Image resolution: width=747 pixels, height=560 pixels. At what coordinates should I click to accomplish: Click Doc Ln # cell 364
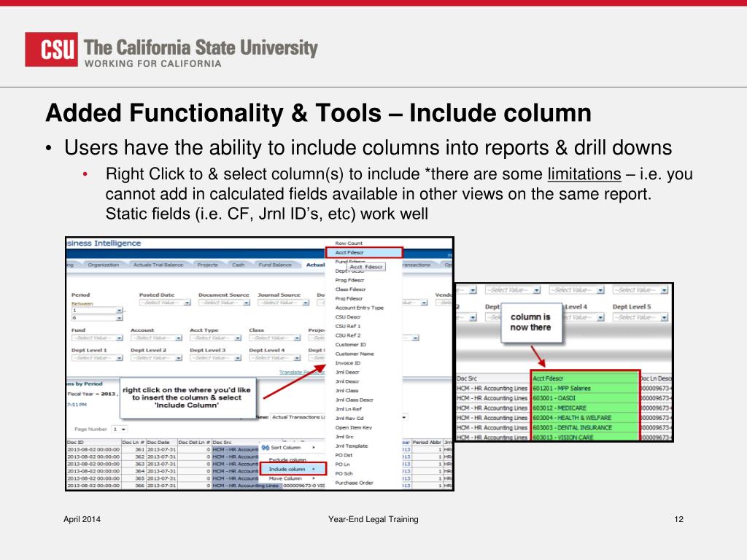(133, 472)
